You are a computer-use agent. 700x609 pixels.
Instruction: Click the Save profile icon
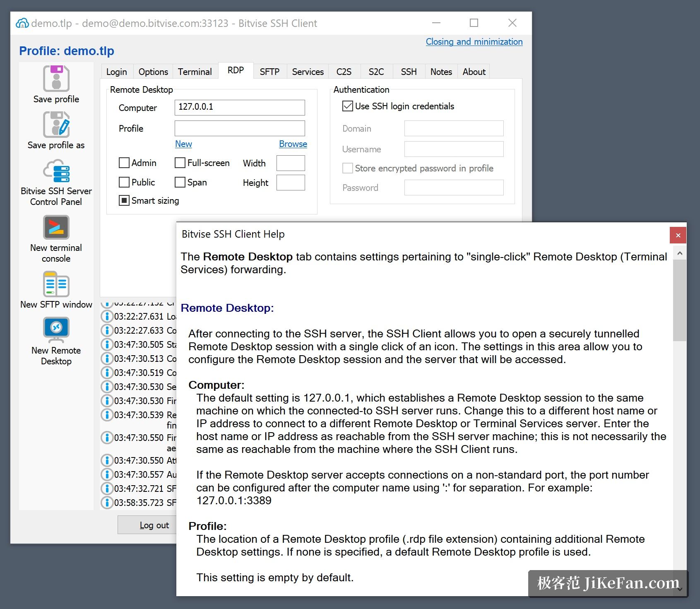click(x=56, y=78)
